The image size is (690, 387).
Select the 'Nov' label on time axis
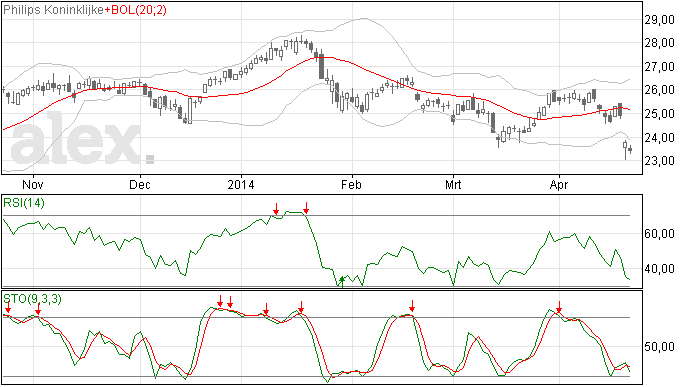point(33,184)
